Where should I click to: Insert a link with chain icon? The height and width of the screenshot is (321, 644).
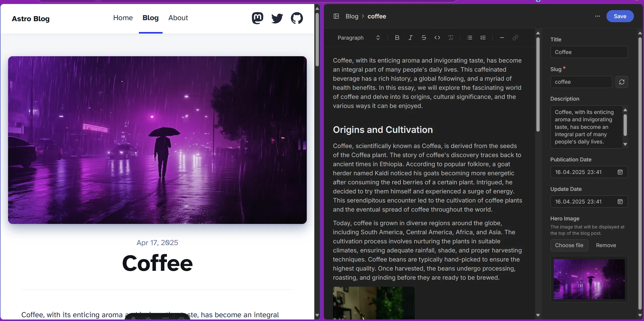(x=515, y=38)
